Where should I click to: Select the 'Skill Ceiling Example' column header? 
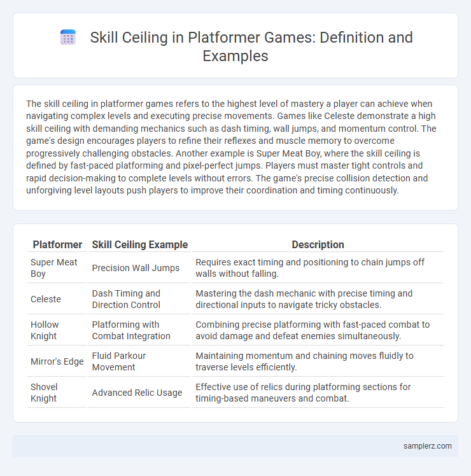coord(139,244)
